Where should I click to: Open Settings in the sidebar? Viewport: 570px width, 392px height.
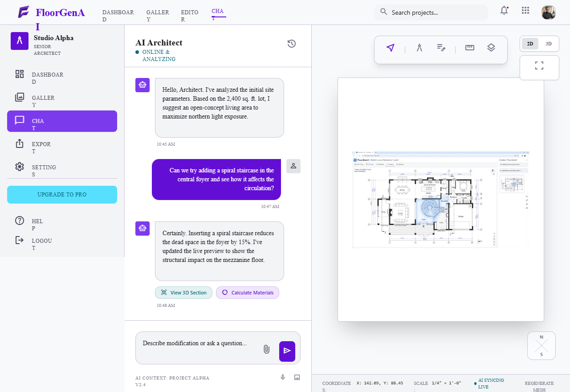tap(62, 168)
